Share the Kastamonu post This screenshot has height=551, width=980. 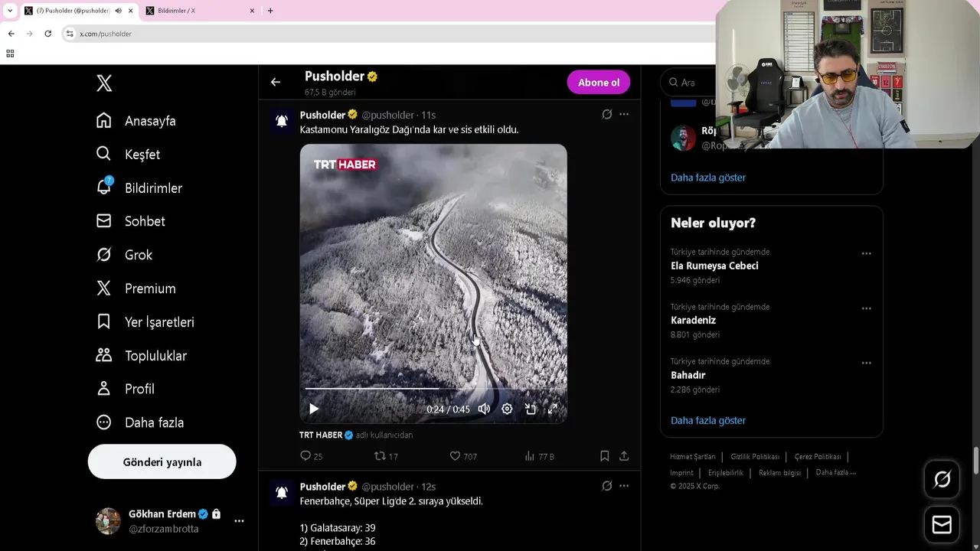[624, 456]
